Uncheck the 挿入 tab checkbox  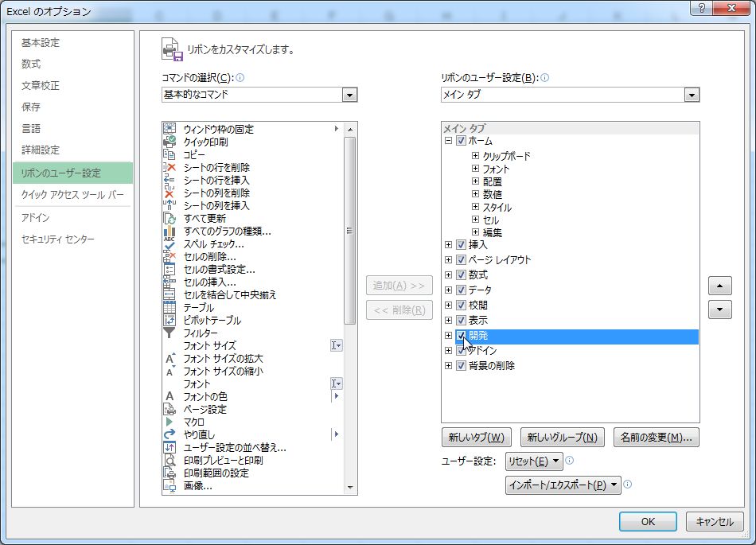(461, 245)
